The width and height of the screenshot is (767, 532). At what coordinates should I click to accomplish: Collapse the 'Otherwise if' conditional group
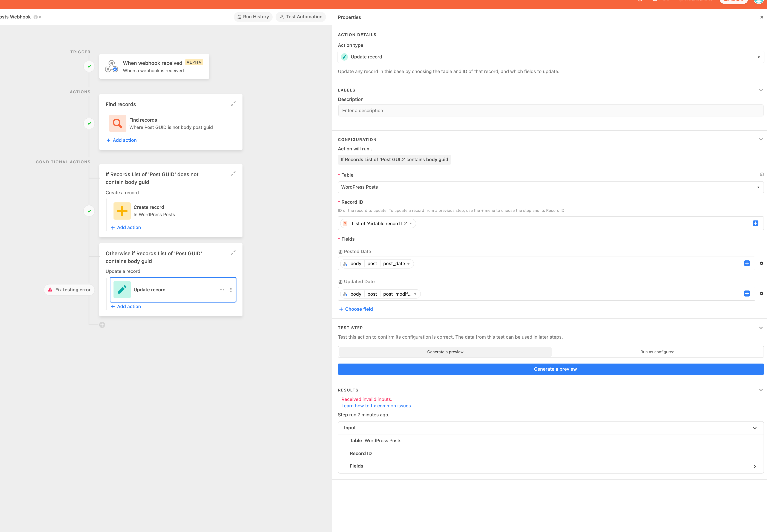[x=233, y=252]
